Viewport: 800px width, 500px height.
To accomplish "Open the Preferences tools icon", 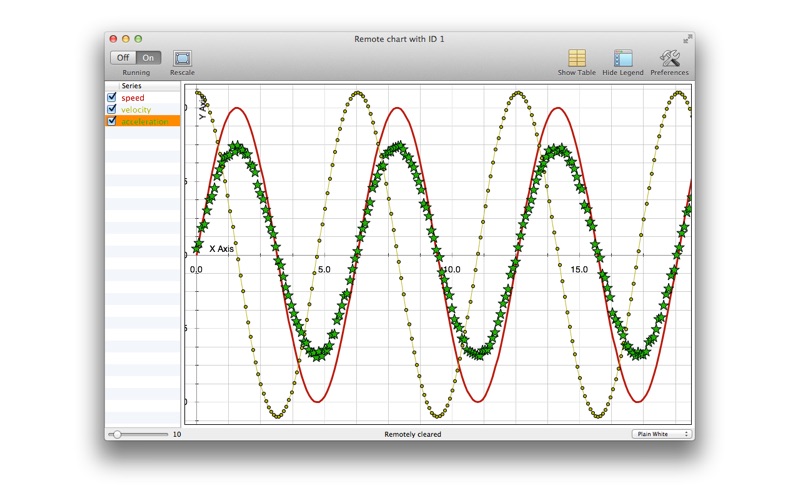I will pyautogui.click(x=669, y=58).
